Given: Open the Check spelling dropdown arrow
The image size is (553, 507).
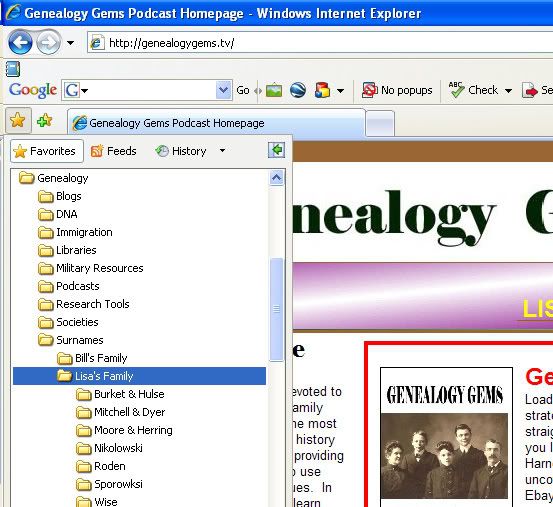Looking at the screenshot, I should [508, 91].
